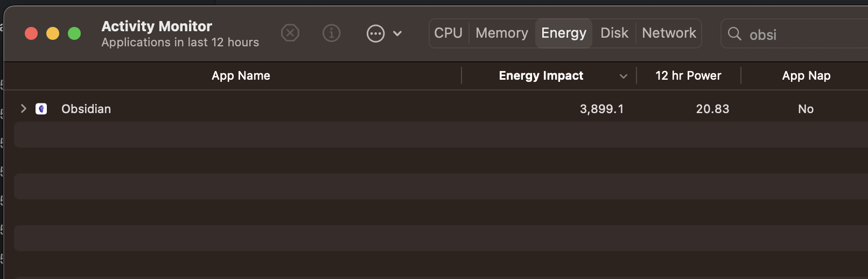
Task: Click the green zoom window button
Action: 74,33
